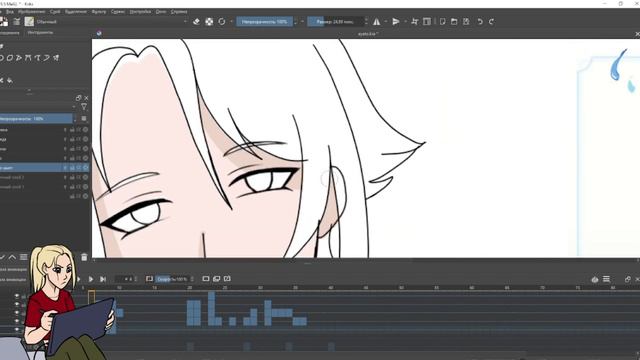Click the current frame number stepper
The width and height of the screenshot is (640, 360).
coord(136,279)
